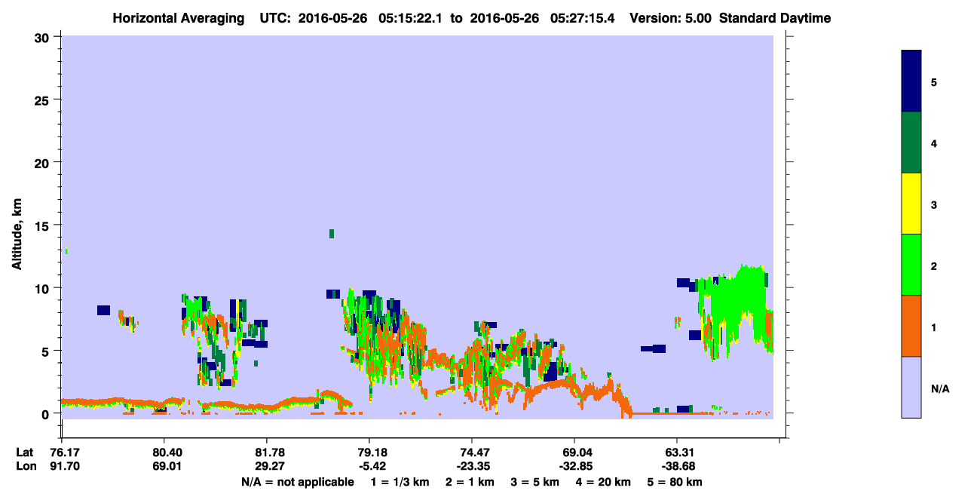Click the '1 = 1/3 km' legend text
The image size is (980, 503).
tap(400, 483)
